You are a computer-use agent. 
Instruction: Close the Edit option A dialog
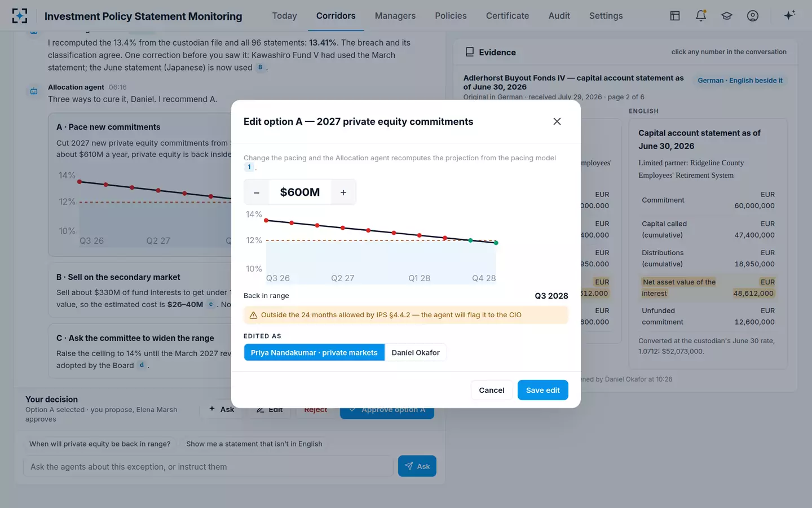[x=557, y=121]
